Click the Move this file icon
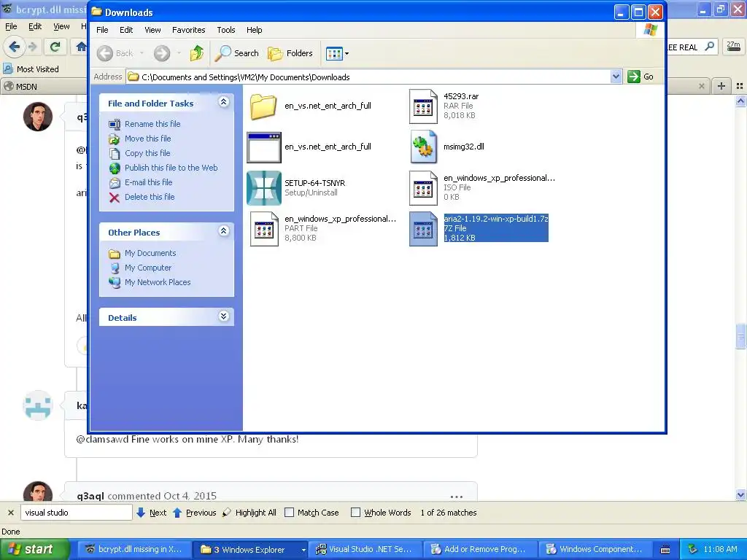 pos(115,139)
